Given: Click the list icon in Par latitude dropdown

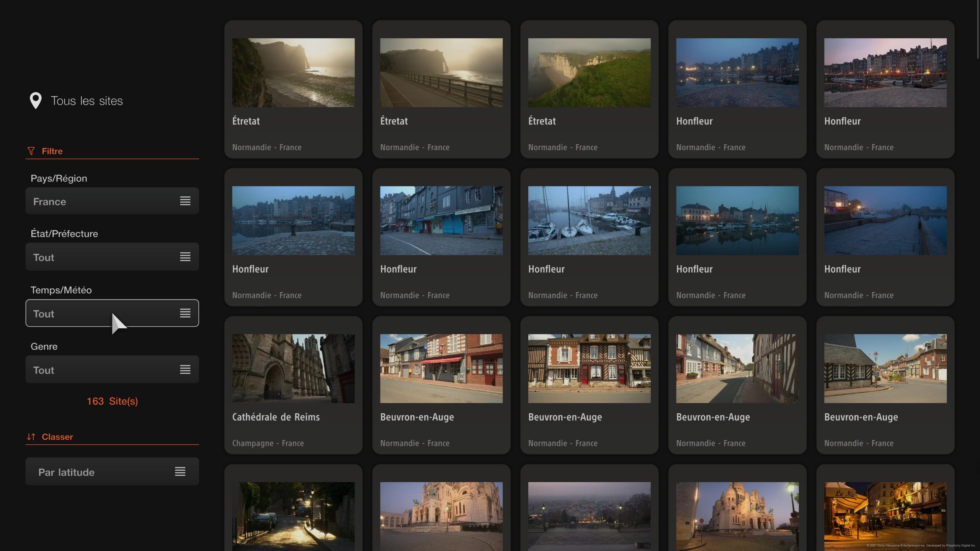Looking at the screenshot, I should pyautogui.click(x=180, y=471).
